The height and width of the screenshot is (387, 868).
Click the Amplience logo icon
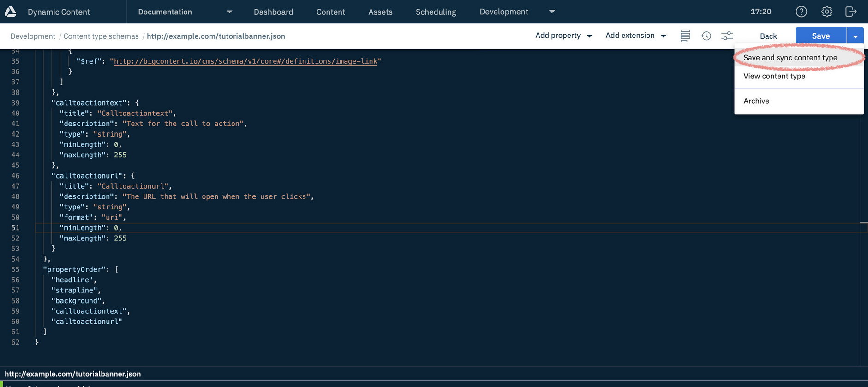coord(10,12)
